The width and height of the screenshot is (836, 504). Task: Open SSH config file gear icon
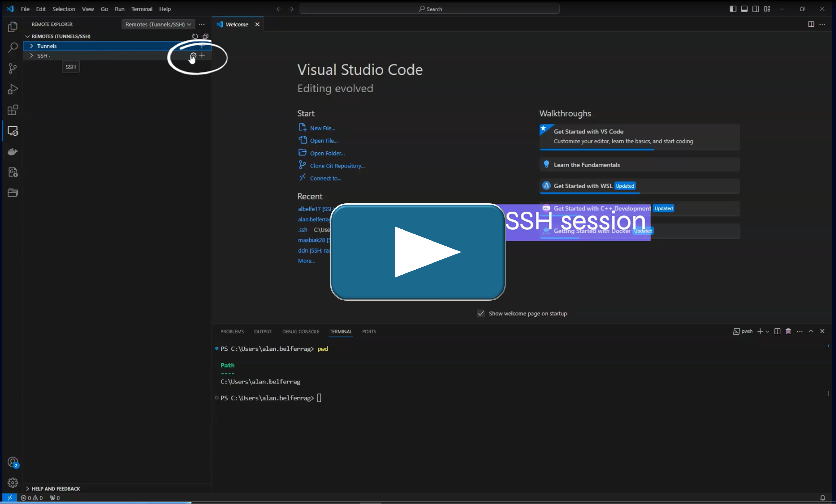(x=193, y=55)
